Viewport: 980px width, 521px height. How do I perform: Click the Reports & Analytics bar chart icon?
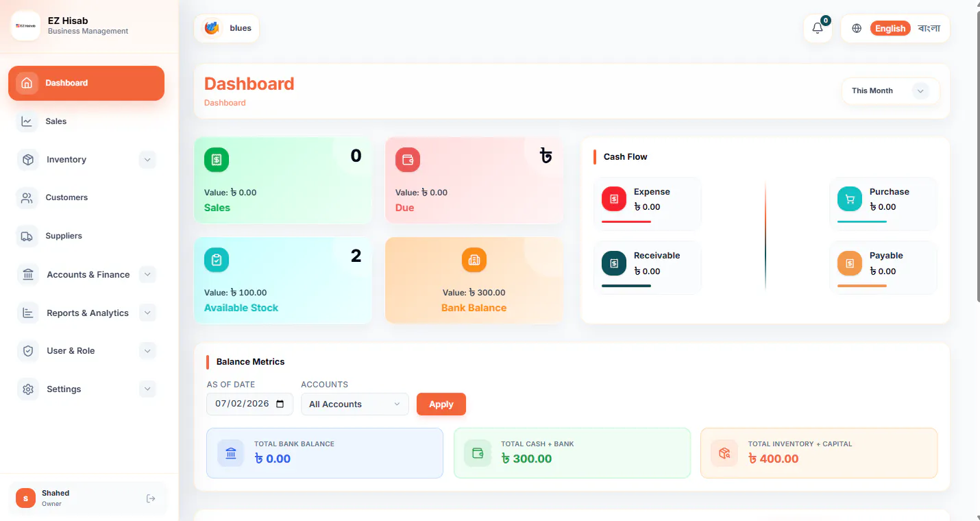(x=28, y=313)
